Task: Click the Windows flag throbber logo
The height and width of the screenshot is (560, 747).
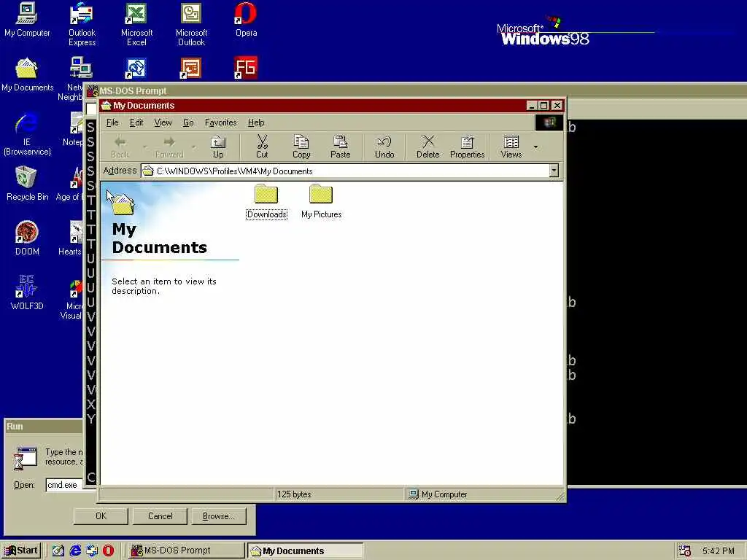Action: [x=549, y=122]
